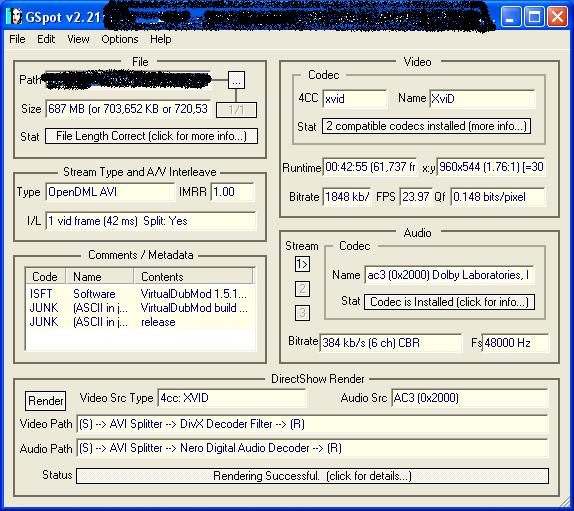This screenshot has width=574, height=511.
Task: Minimize the GSpot window
Action: (x=510, y=17)
